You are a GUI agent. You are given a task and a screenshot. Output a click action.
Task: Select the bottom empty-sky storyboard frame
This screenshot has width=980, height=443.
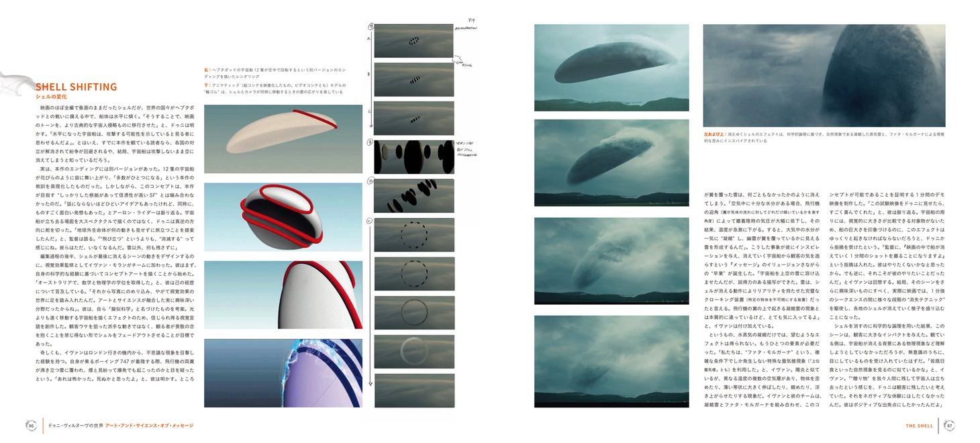[x=413, y=391]
